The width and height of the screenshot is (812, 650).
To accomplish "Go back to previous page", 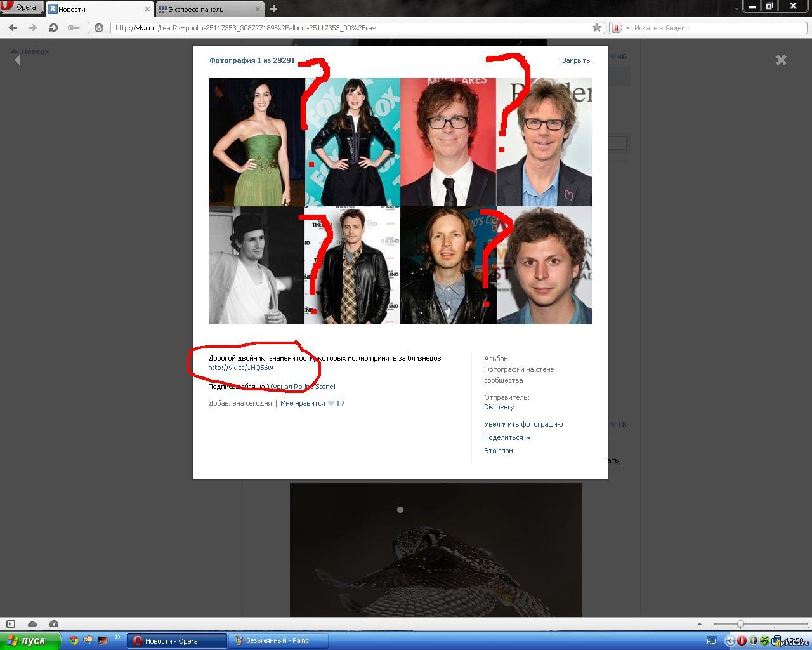I will pos(13,28).
